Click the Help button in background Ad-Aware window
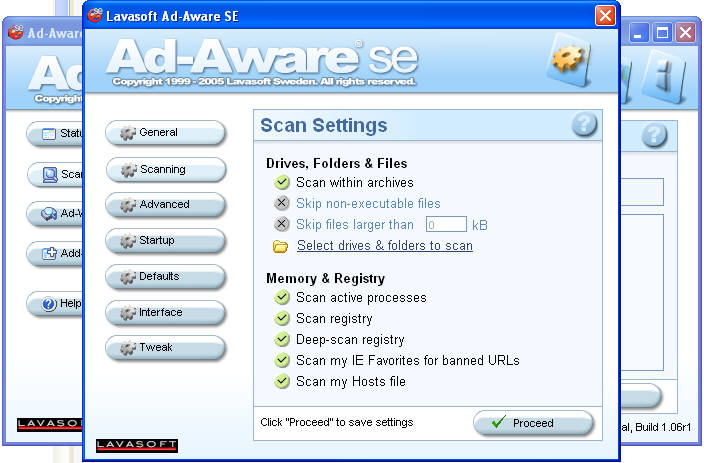Viewport: 704px width, 463px height. pos(55,304)
